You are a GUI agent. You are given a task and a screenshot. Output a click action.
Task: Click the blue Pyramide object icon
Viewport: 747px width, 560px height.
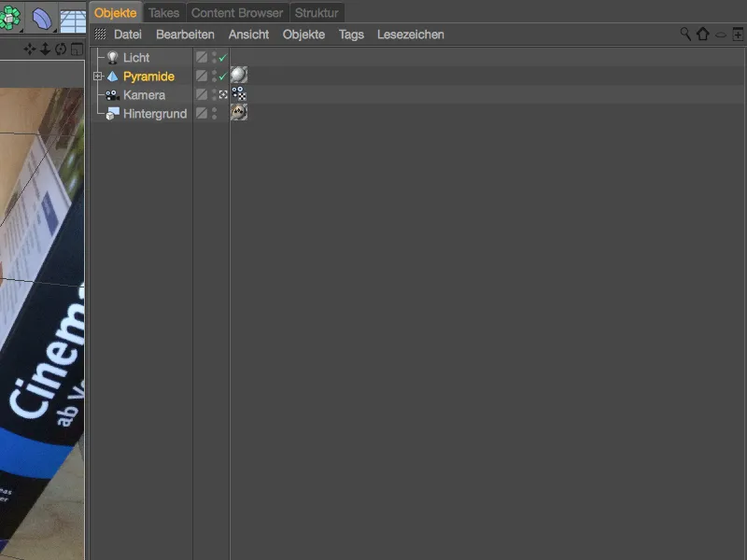[x=112, y=77]
